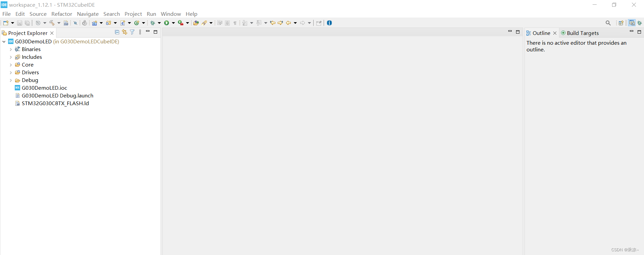Click the search flashlight toolbar icon
The image size is (644, 255).
[x=204, y=23]
